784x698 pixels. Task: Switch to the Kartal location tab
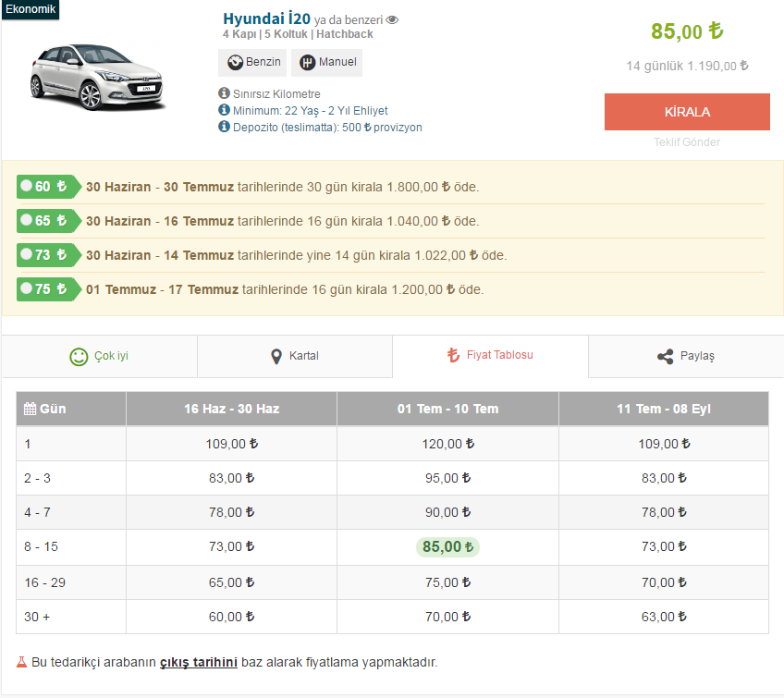(x=295, y=356)
